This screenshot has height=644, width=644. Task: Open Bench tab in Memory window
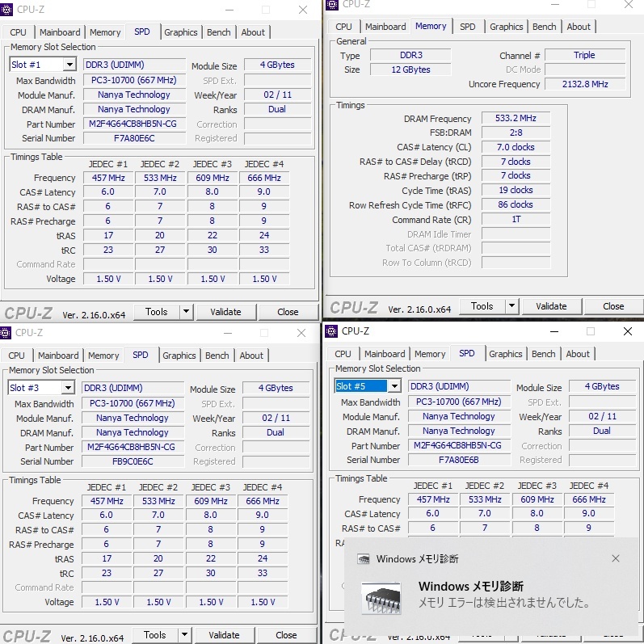pos(544,27)
